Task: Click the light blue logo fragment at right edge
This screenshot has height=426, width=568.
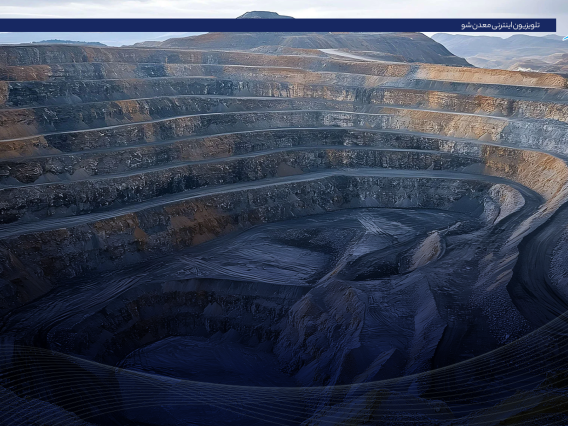Action: (565, 37)
